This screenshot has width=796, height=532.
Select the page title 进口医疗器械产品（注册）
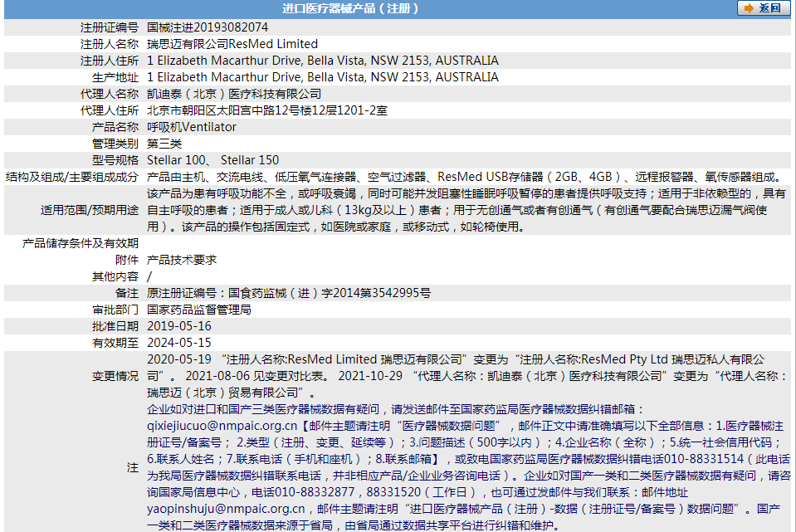[350, 8]
